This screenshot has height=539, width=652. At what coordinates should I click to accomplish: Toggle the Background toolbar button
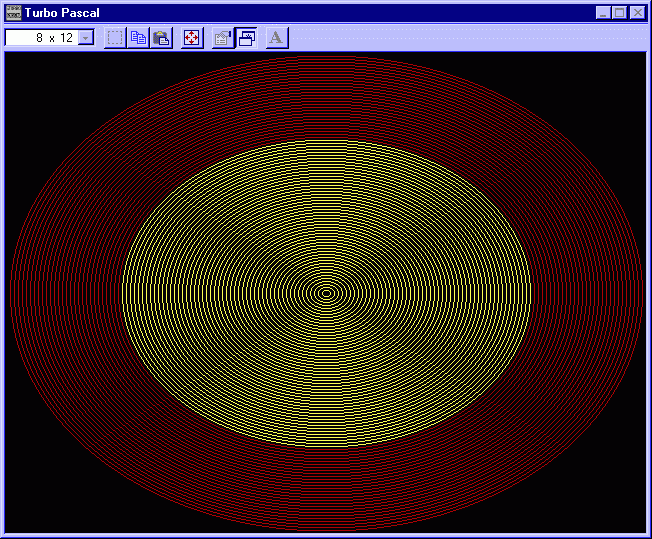[247, 38]
